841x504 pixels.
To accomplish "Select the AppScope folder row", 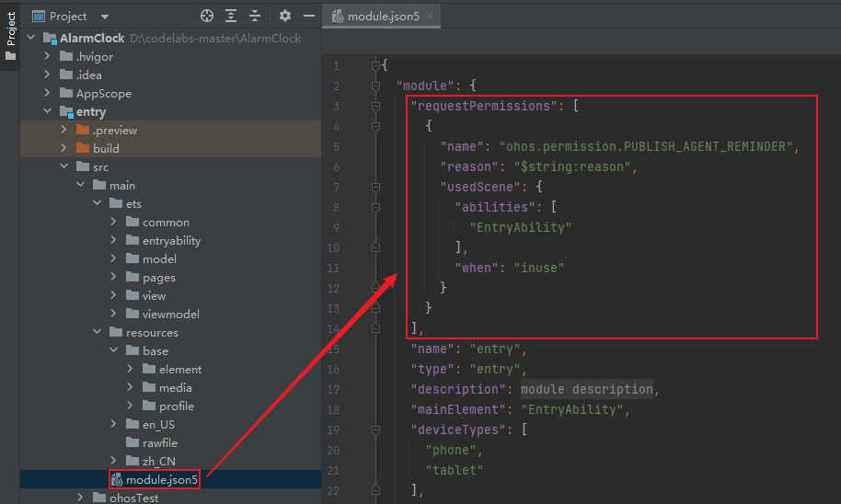I will (x=170, y=93).
